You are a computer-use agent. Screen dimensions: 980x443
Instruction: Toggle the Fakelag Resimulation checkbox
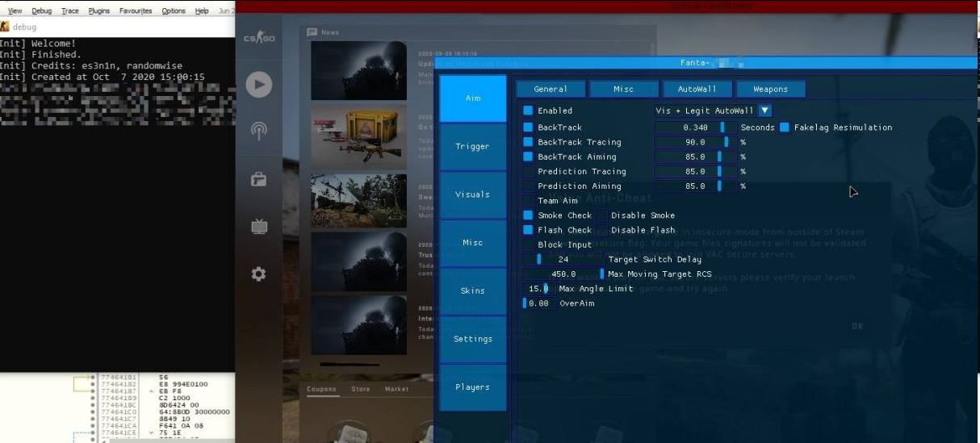[785, 127]
